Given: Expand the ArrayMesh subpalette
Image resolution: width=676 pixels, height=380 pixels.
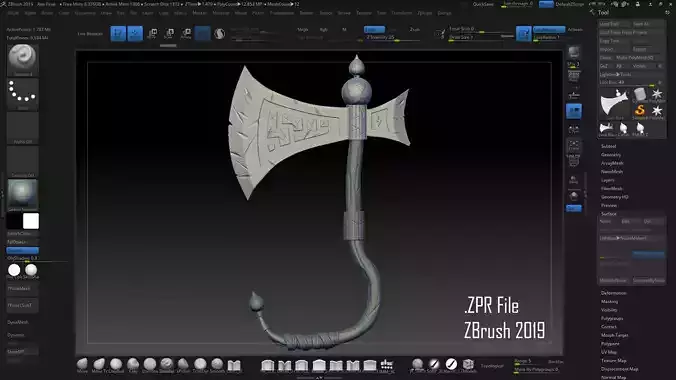Looking at the screenshot, I should click(x=612, y=163).
